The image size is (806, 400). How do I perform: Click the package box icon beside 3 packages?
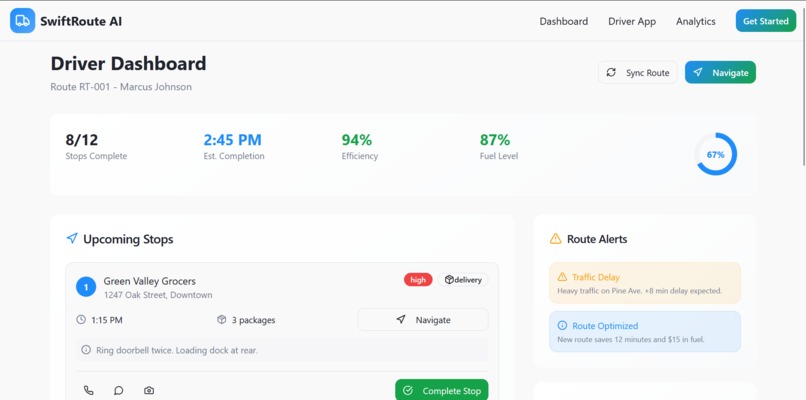(x=222, y=320)
